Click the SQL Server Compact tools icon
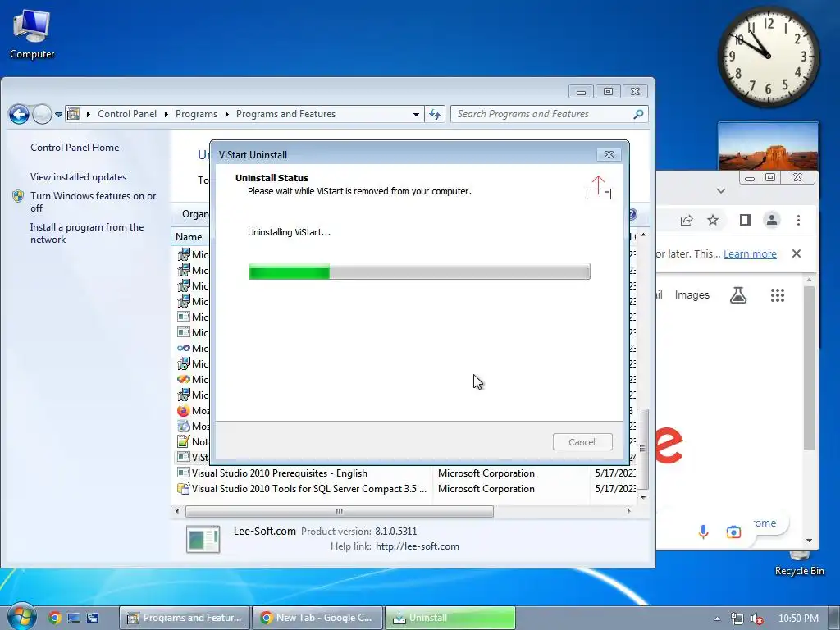The width and height of the screenshot is (840, 630). coord(183,489)
